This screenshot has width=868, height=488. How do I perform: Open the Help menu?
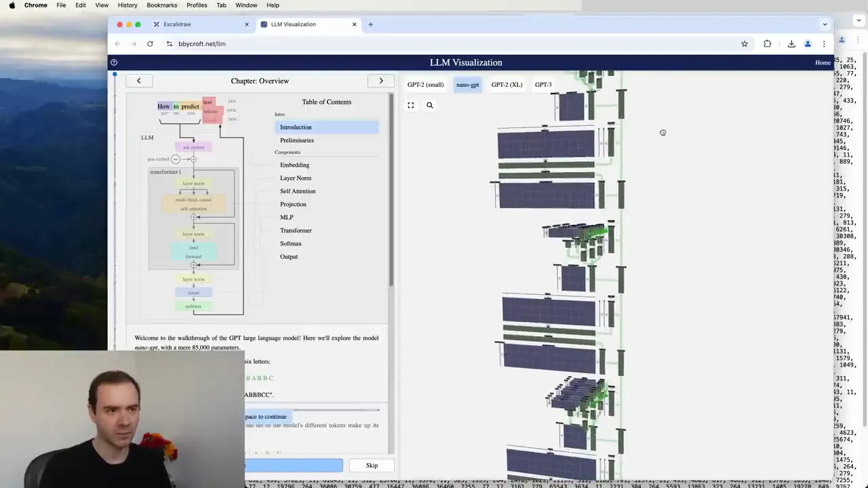273,5
